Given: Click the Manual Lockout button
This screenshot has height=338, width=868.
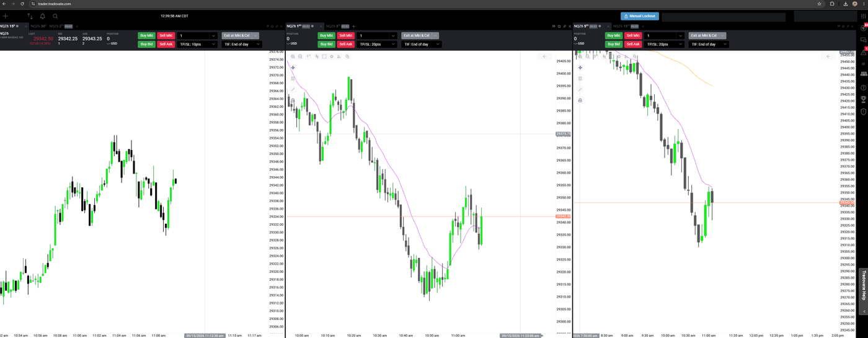Looking at the screenshot, I should [x=640, y=16].
